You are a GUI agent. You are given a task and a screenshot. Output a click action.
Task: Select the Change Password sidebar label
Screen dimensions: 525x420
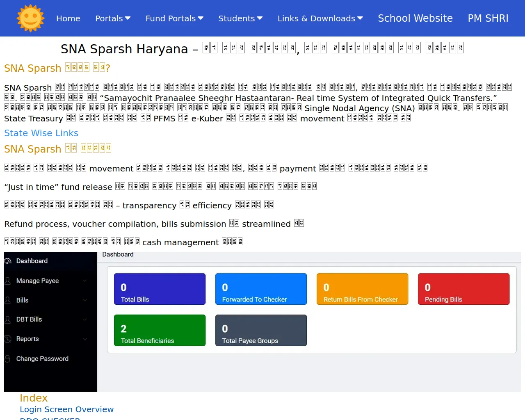tap(42, 358)
